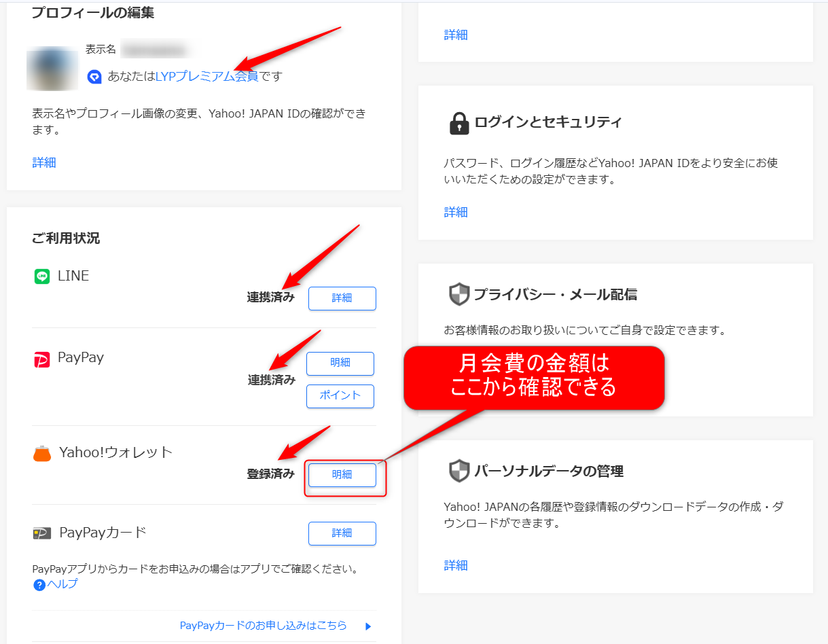Open 詳細 link under パーソナルデータの管理

coord(456,565)
